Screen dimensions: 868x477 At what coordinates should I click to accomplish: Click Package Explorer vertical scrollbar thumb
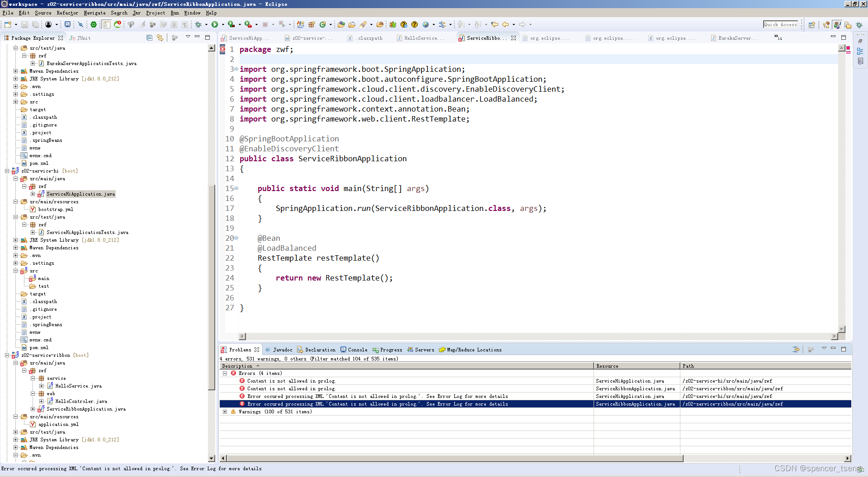tap(211, 287)
